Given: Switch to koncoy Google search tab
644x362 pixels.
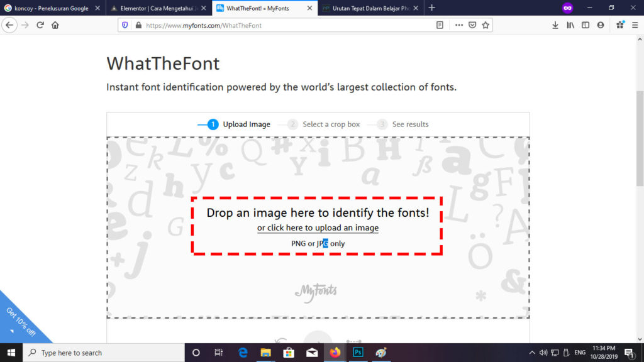Looking at the screenshot, I should 52,8.
